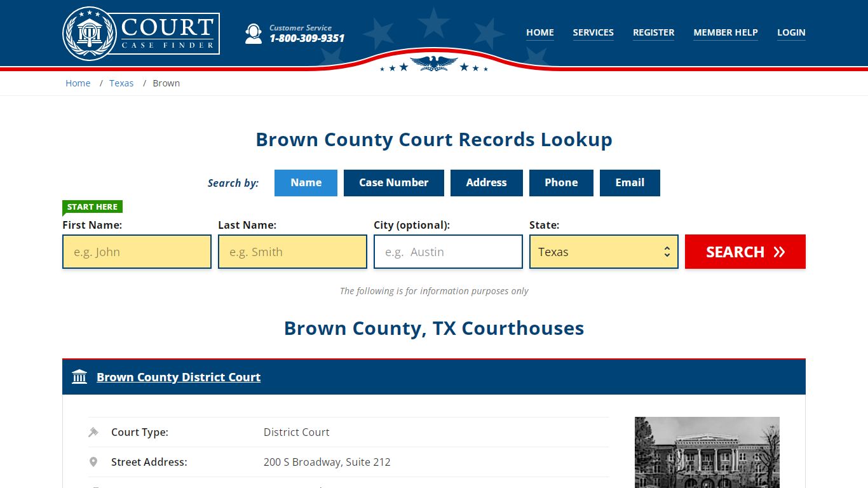Screen dimensions: 868x488
Task: Switch to Phone search tab
Action: pos(561,183)
